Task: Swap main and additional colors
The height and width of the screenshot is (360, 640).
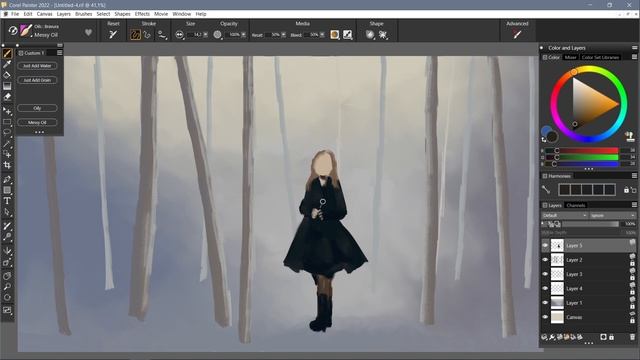Action: click(544, 140)
